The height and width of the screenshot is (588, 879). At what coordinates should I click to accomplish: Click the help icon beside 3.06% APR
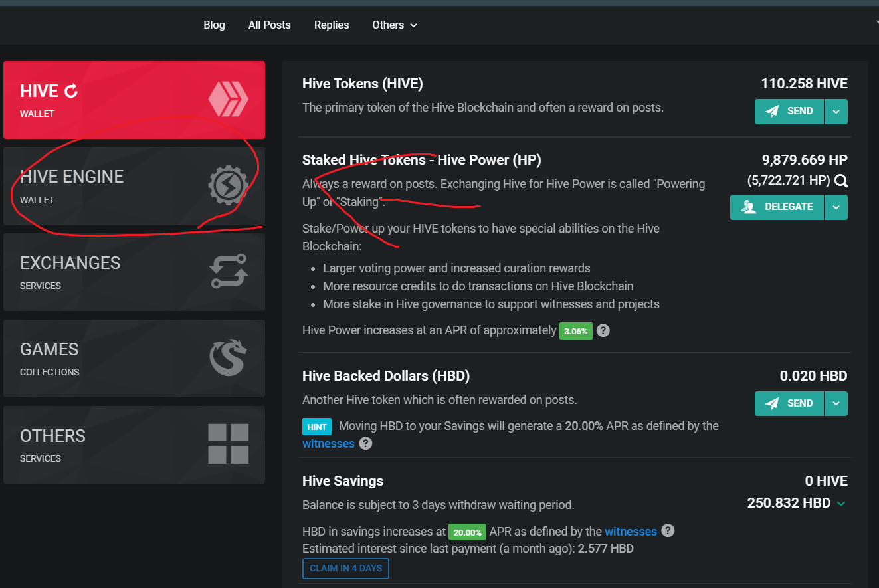pos(603,330)
